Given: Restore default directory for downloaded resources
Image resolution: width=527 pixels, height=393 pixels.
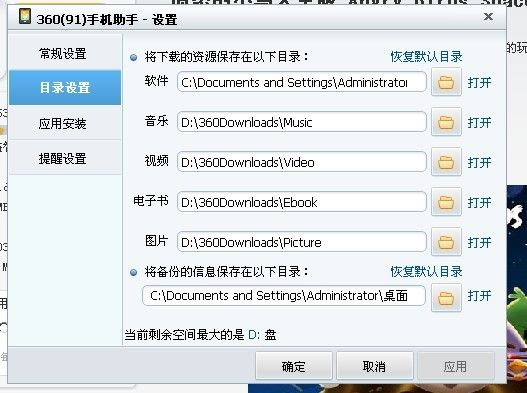Looking at the screenshot, I should [x=427, y=56].
